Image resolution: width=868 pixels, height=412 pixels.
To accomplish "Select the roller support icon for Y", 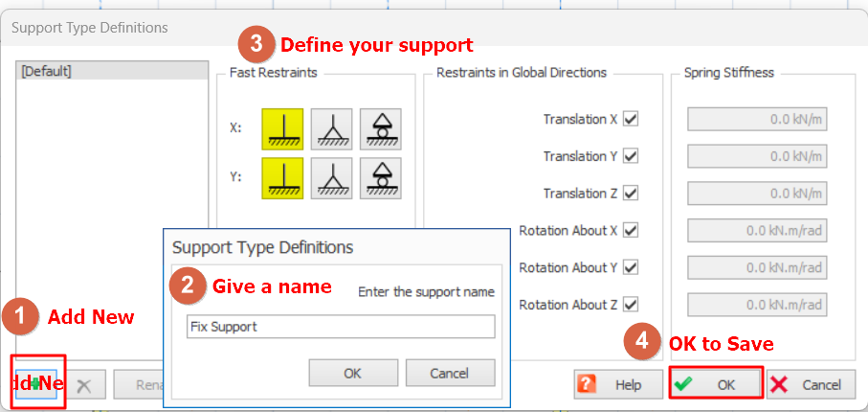I will [x=381, y=178].
